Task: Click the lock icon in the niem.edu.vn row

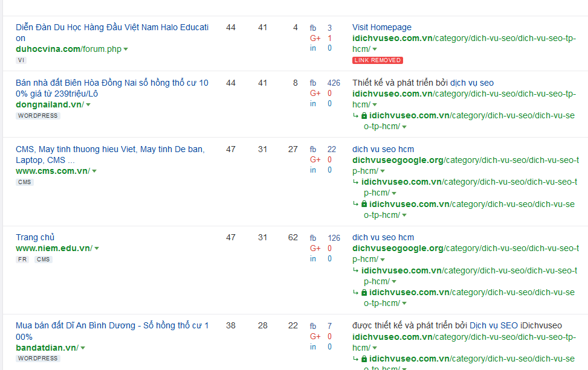Action: (364, 293)
